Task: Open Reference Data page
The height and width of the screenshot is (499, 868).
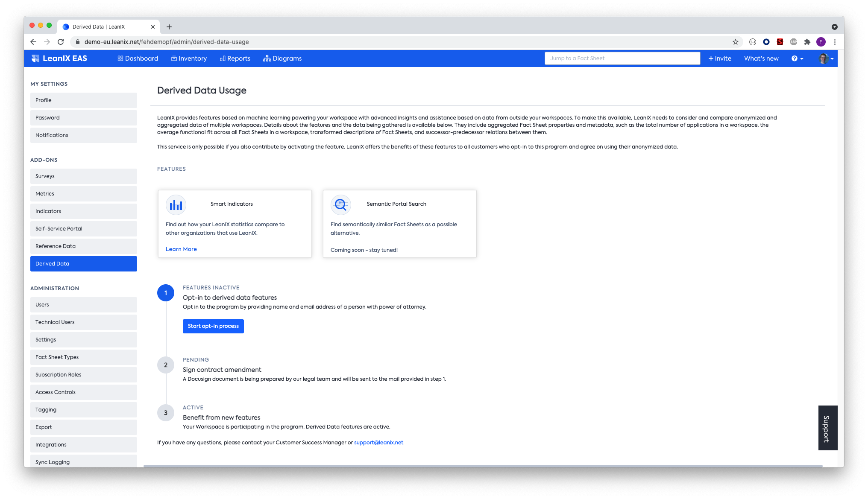Action: (84, 246)
